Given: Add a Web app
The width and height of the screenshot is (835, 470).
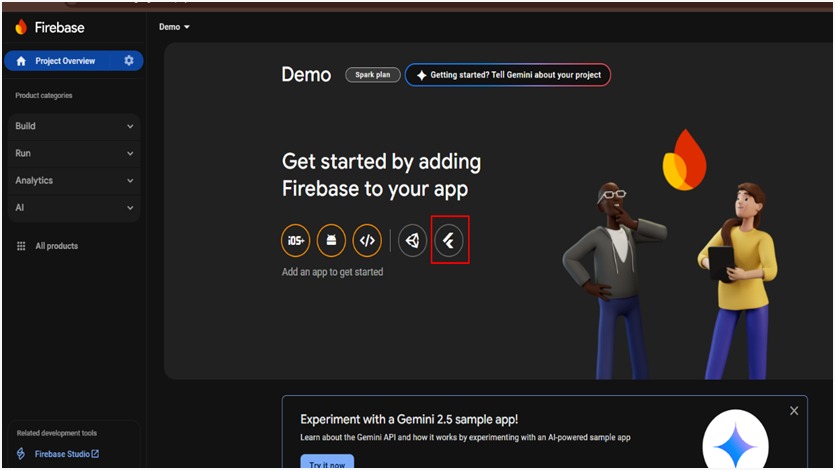Looking at the screenshot, I should point(367,241).
